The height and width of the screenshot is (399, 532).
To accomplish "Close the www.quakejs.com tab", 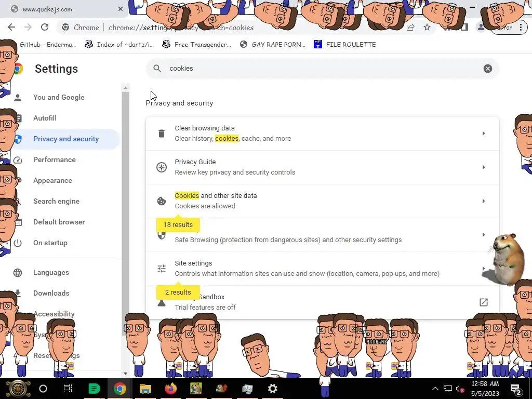I will (x=120, y=9).
